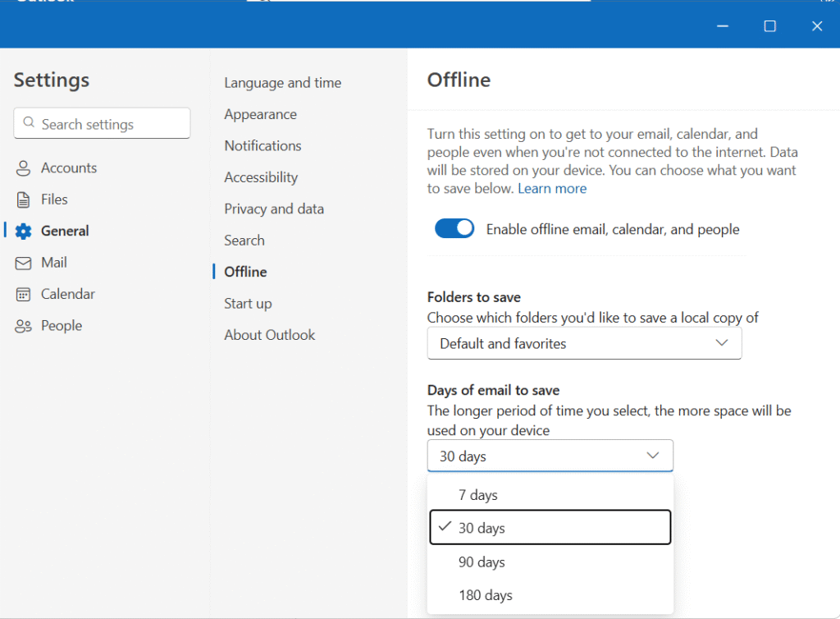This screenshot has height=619, width=840.
Task: Click the Calendar icon in sidebar
Action: click(24, 295)
